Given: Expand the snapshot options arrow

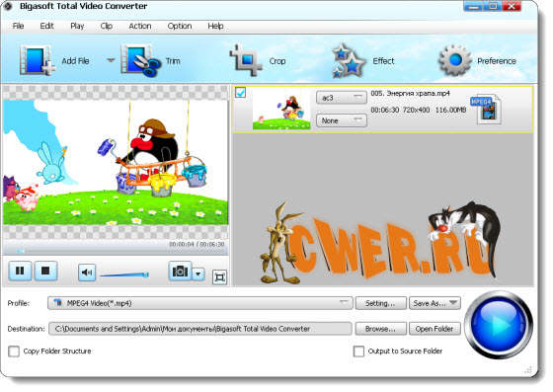Looking at the screenshot, I should [198, 274].
